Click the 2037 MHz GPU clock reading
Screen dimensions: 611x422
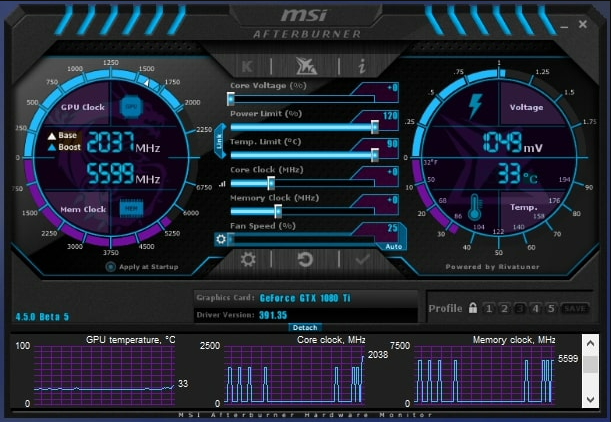pyautogui.click(x=123, y=142)
